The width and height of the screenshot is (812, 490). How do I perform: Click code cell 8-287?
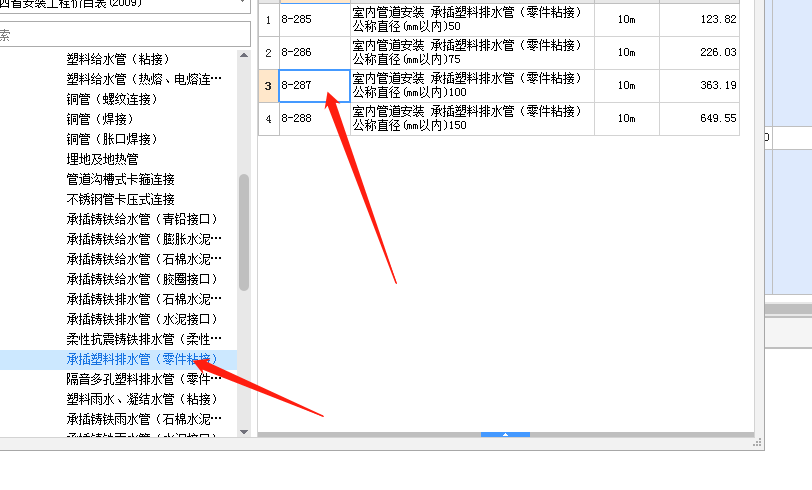coord(315,86)
